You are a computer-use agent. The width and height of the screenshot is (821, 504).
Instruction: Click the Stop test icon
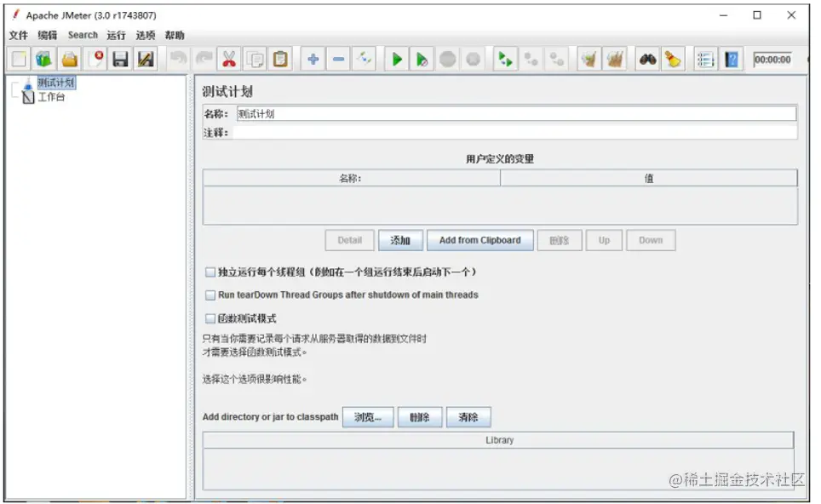448,59
